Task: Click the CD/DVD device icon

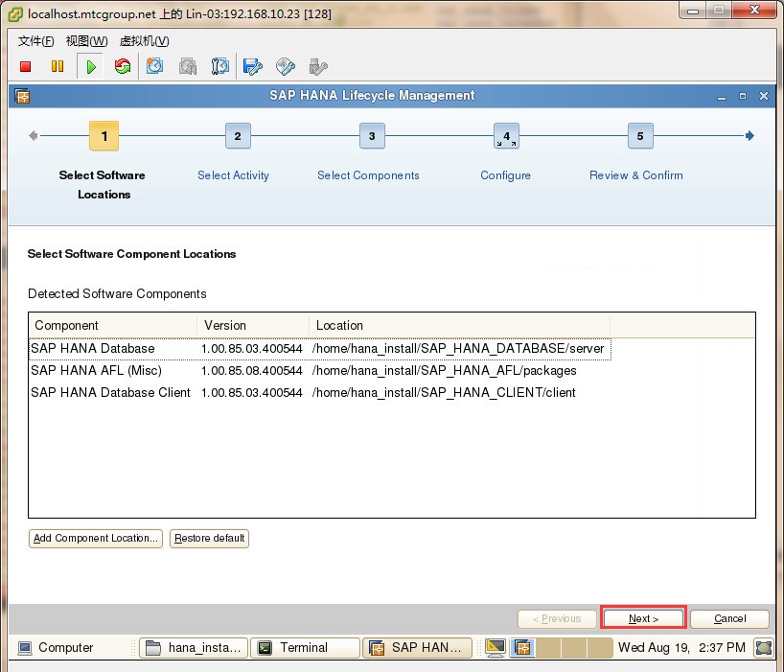Action: coord(285,66)
